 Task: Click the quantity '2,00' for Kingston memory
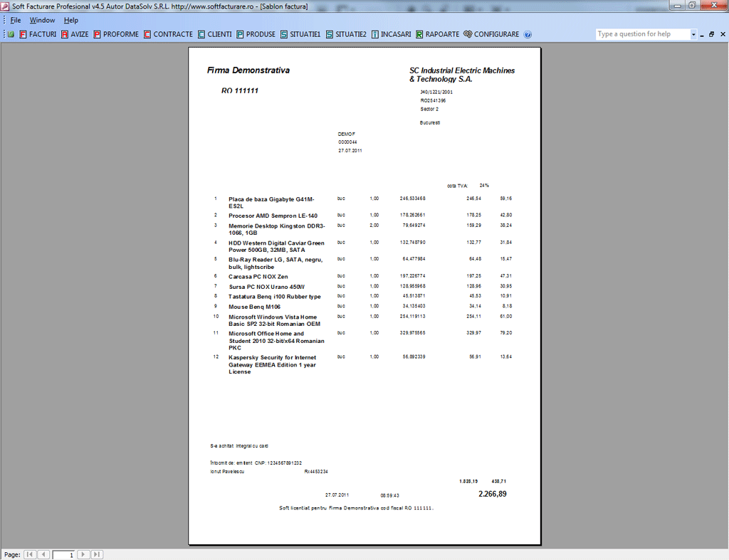click(x=374, y=226)
